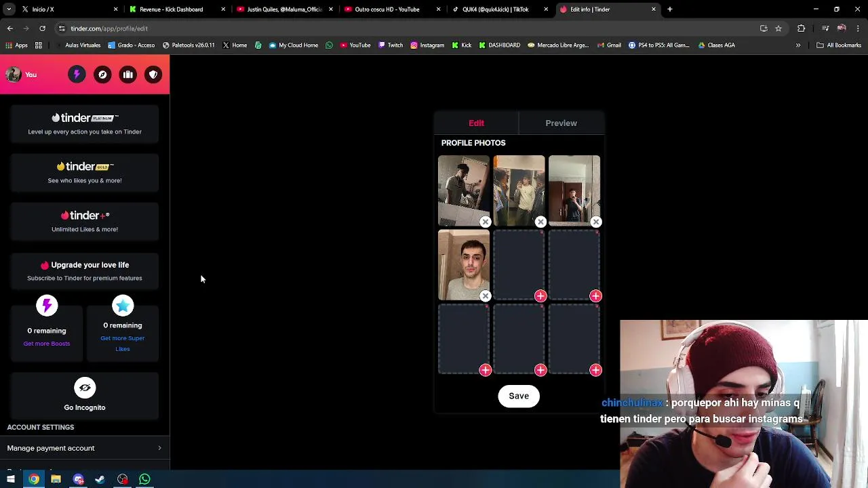Select second profile photo thumbnail
868x488 pixels.
(519, 190)
